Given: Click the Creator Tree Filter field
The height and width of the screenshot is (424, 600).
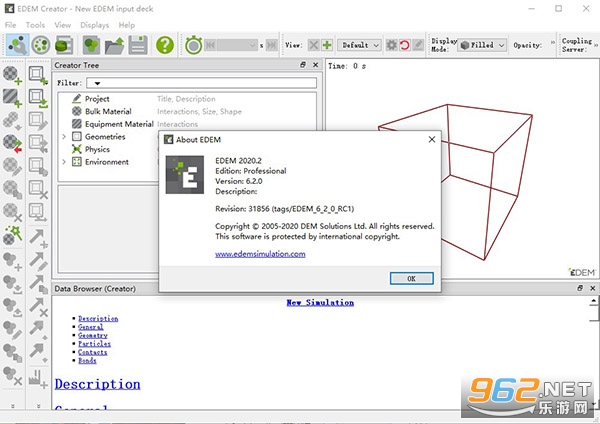Looking at the screenshot, I should coord(201,83).
